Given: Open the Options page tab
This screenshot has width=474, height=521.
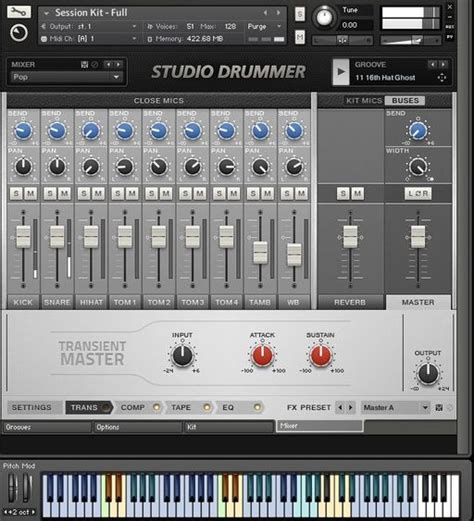Looking at the screenshot, I should 138,427.
